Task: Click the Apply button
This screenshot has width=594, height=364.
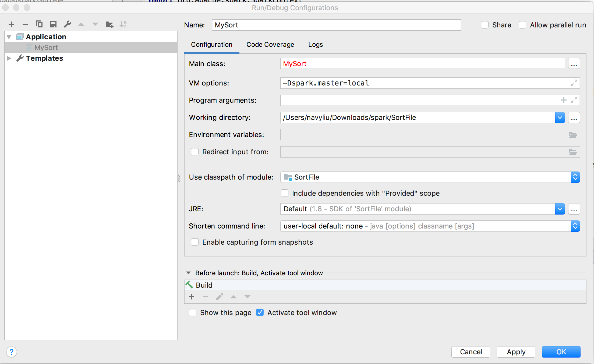Action: click(x=516, y=352)
